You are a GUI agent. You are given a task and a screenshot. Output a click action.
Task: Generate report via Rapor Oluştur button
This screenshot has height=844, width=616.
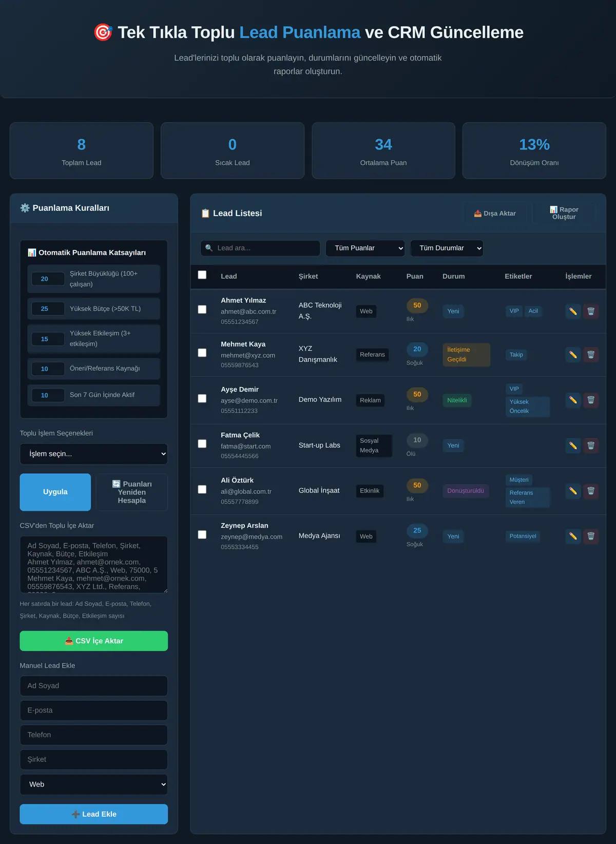click(564, 213)
